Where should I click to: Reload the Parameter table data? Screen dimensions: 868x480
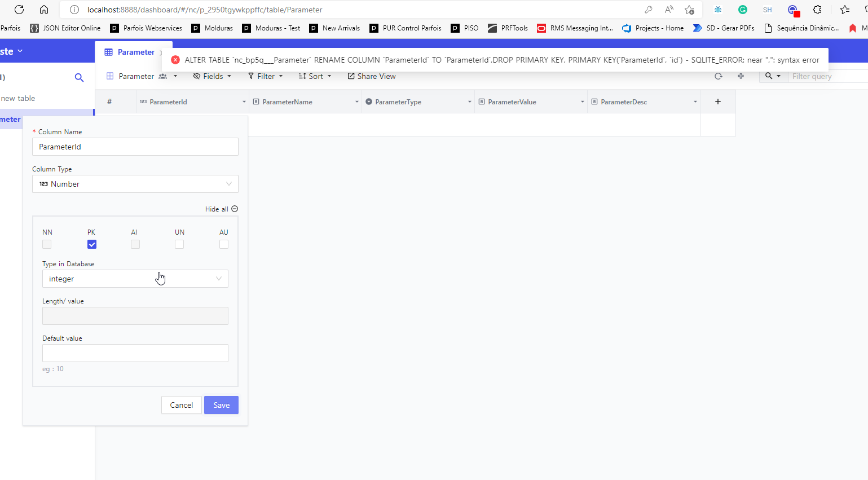coord(718,76)
